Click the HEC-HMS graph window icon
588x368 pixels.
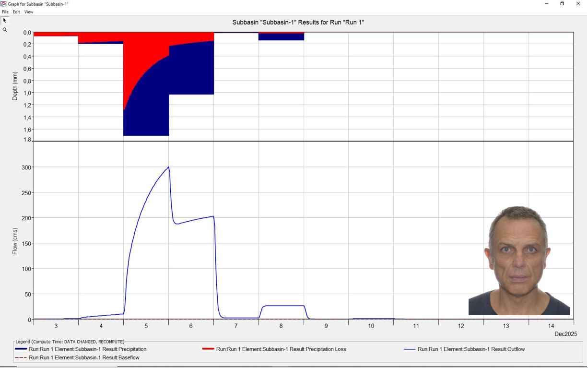coord(4,4)
